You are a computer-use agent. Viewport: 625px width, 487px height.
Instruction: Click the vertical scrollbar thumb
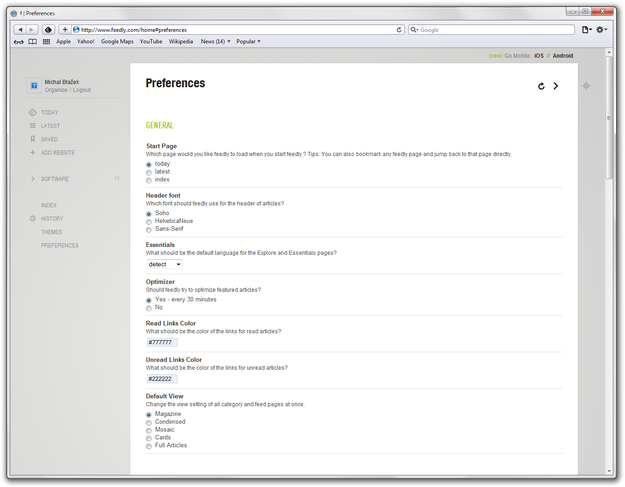(x=609, y=118)
